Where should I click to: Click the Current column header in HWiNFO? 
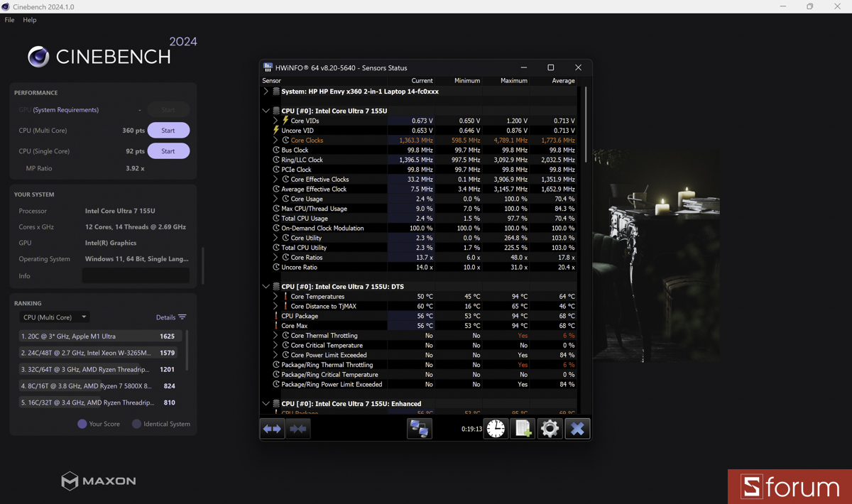point(422,81)
